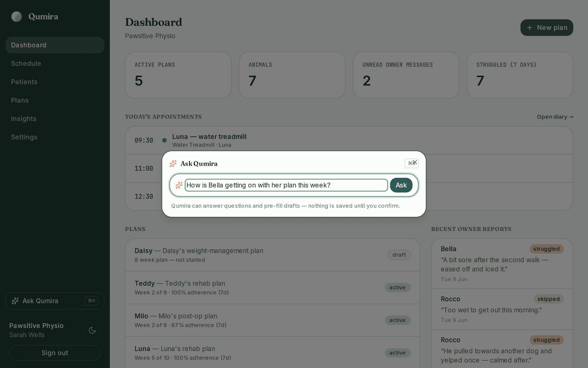Click the struggled badge on Rocco's second report
This screenshot has width=588, height=368.
point(546,340)
